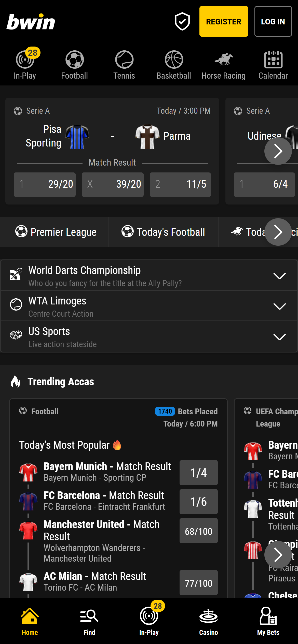Screen dimensions: 298x644
Task: Click the LOG IN button
Action: point(273,22)
